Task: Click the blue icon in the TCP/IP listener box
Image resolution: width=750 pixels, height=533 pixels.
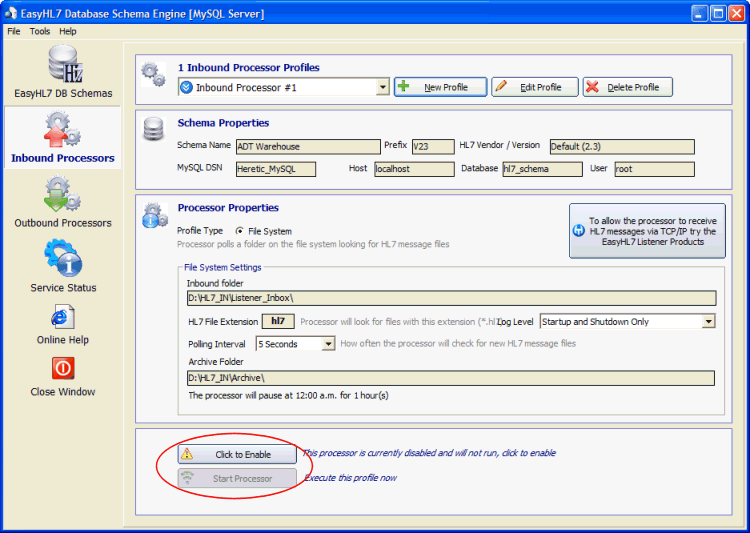Action: click(578, 231)
